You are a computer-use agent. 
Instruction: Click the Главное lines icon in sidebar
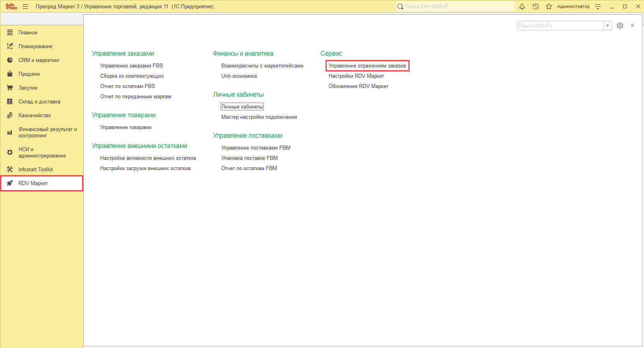point(10,32)
